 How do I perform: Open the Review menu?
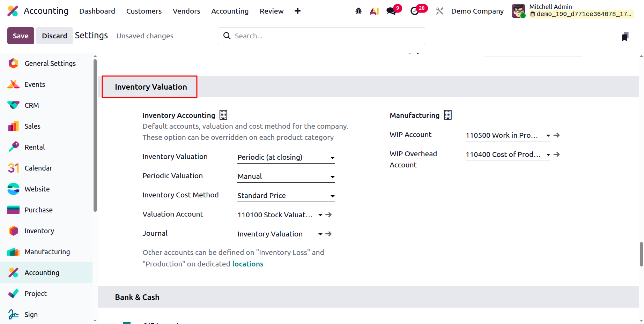pyautogui.click(x=272, y=11)
